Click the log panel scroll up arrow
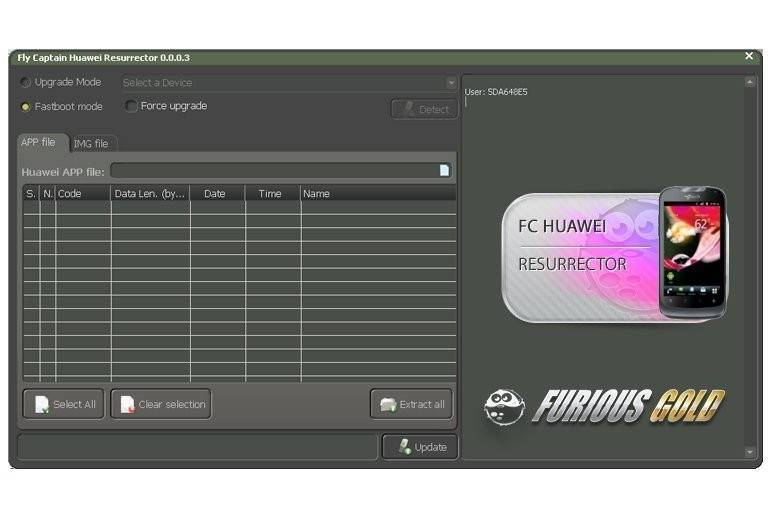The image size is (770, 518). [x=749, y=82]
